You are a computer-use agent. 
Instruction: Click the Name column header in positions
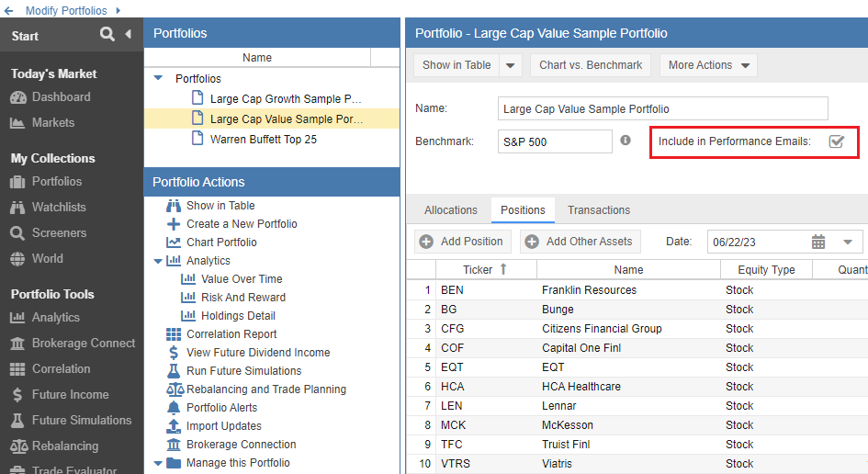(628, 270)
